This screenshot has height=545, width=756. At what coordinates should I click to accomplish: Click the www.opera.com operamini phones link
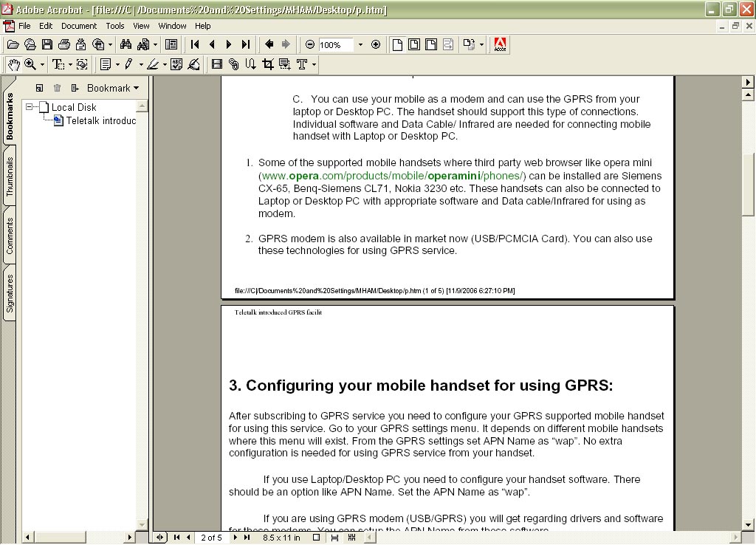click(x=392, y=176)
